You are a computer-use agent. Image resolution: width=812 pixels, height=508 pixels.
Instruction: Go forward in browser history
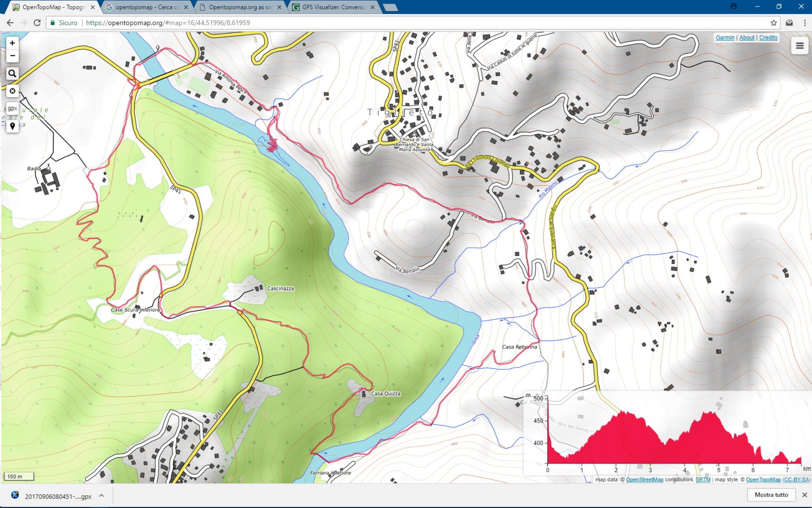pyautogui.click(x=24, y=23)
